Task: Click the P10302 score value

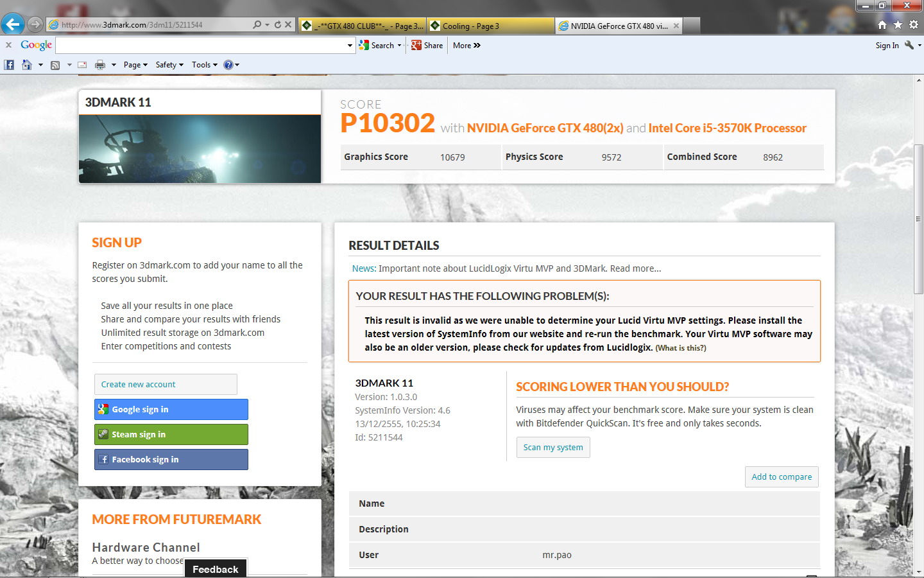Action: (x=388, y=123)
